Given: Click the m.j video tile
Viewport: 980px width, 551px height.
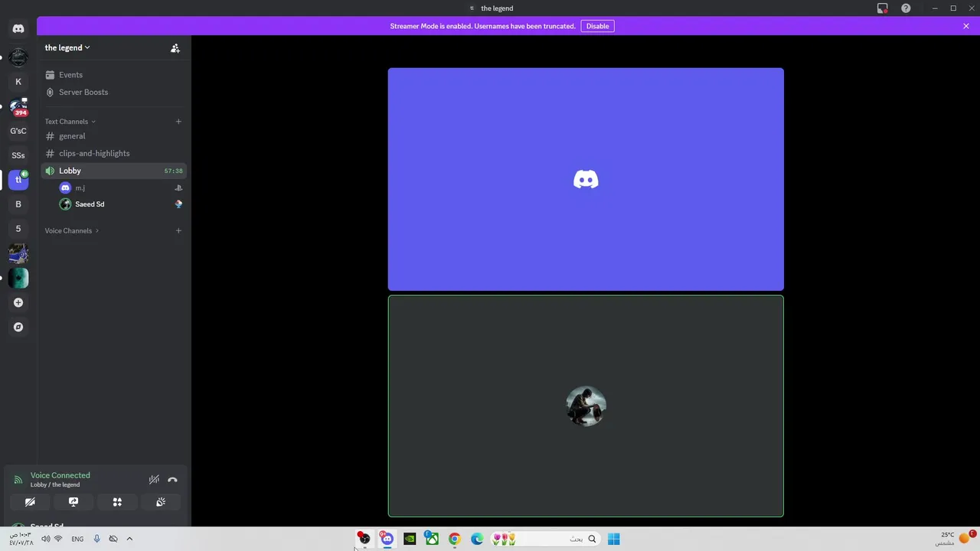Looking at the screenshot, I should (586, 179).
